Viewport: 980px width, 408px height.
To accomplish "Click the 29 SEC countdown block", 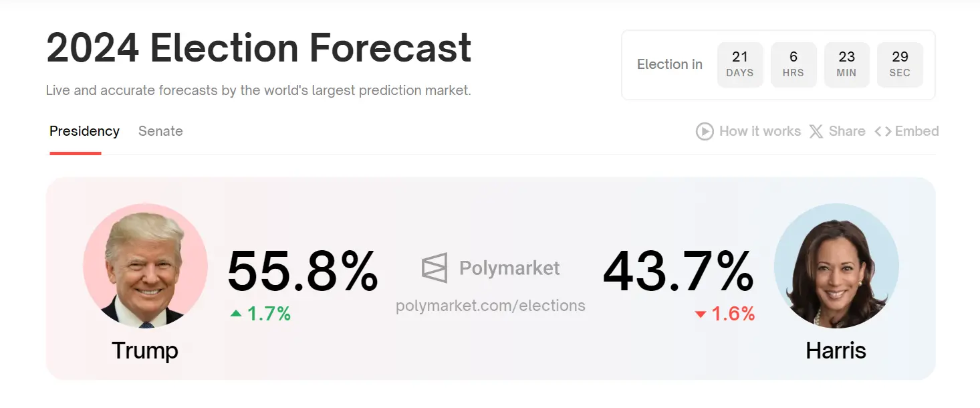I will tap(900, 64).
